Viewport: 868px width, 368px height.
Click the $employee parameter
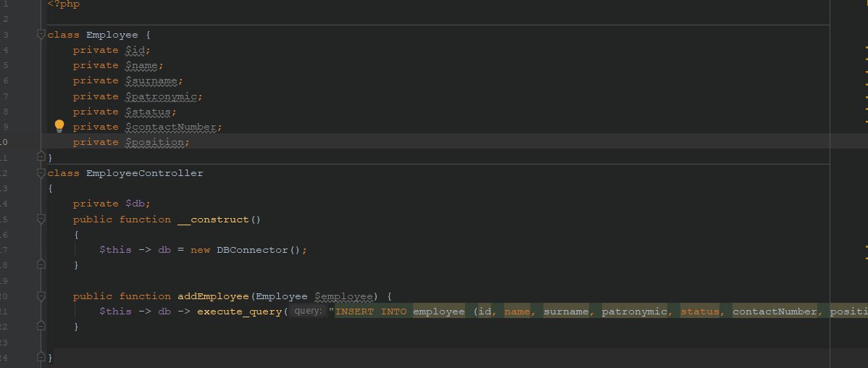pyautogui.click(x=343, y=296)
